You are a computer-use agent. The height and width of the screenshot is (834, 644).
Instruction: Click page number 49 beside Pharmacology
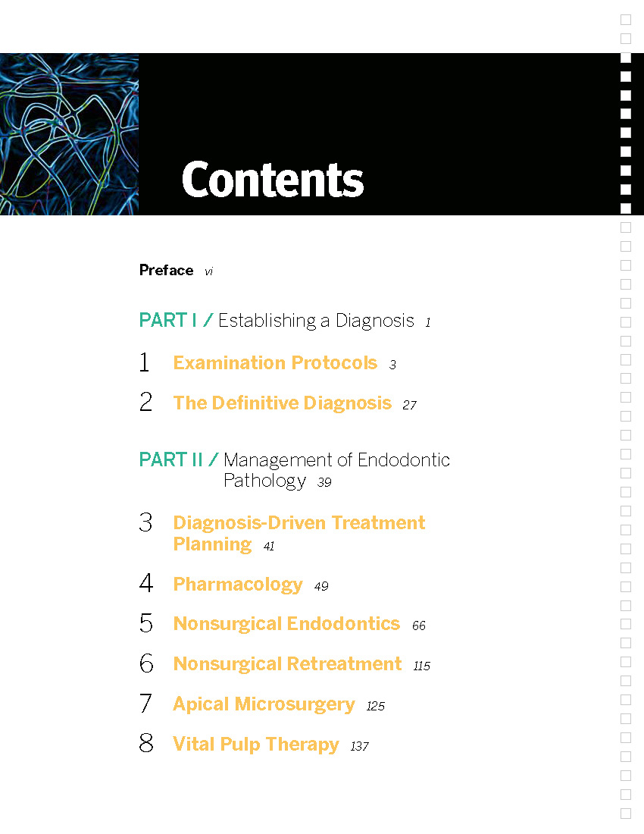click(321, 586)
